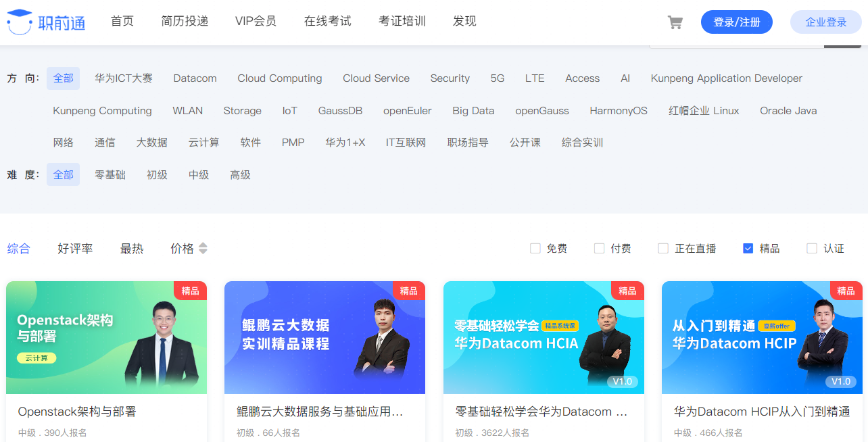Filter direction by WLAN

coord(187,111)
